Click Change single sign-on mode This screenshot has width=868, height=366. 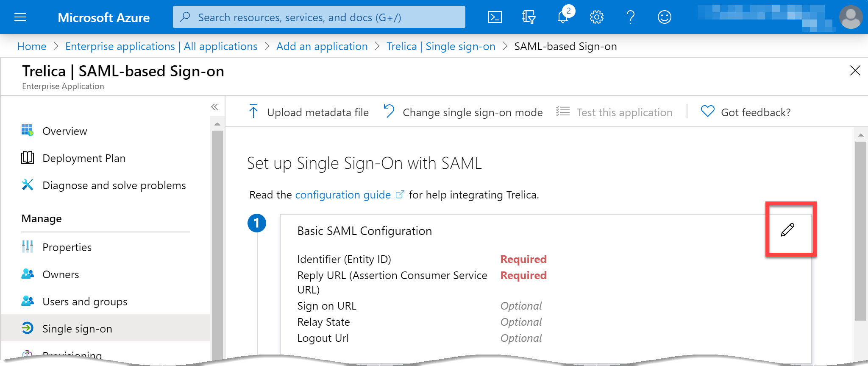pyautogui.click(x=473, y=112)
